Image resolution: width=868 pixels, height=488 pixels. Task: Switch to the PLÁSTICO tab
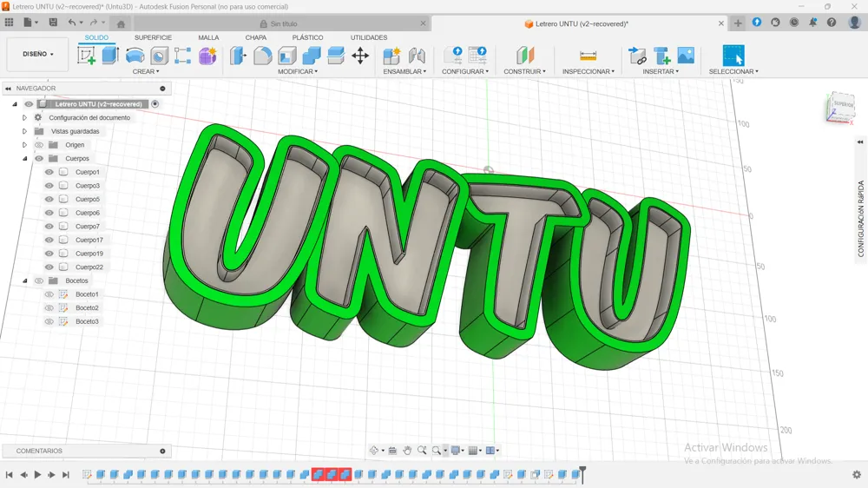tap(308, 37)
